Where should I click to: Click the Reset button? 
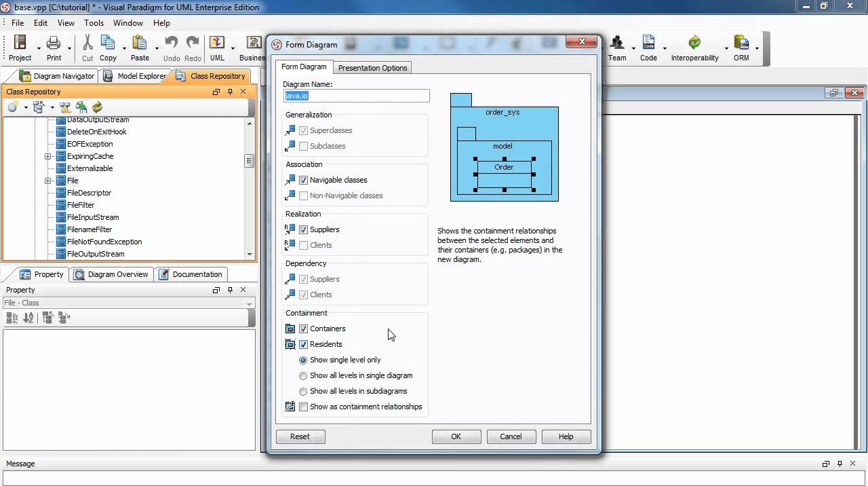(x=300, y=436)
